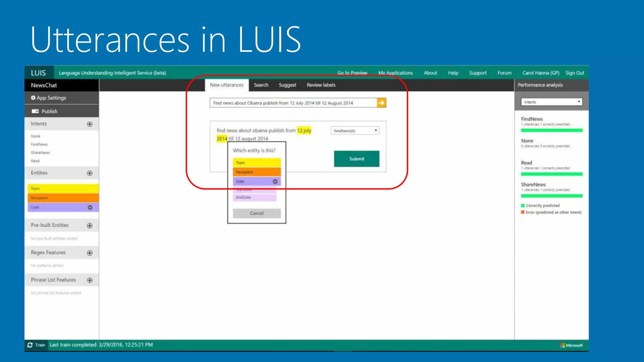Click the utterance text input field
Image resolution: width=644 pixels, height=362 pixels.
(293, 103)
